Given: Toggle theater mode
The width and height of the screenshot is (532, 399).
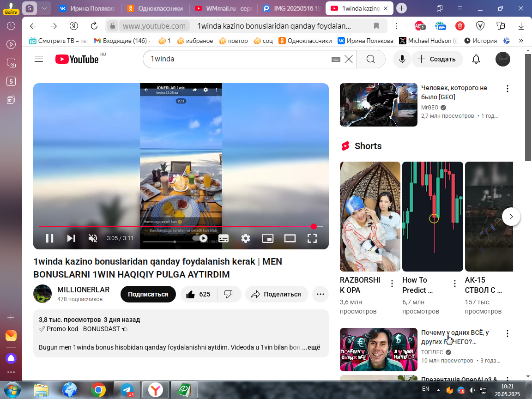Looking at the screenshot, I should [x=290, y=238].
